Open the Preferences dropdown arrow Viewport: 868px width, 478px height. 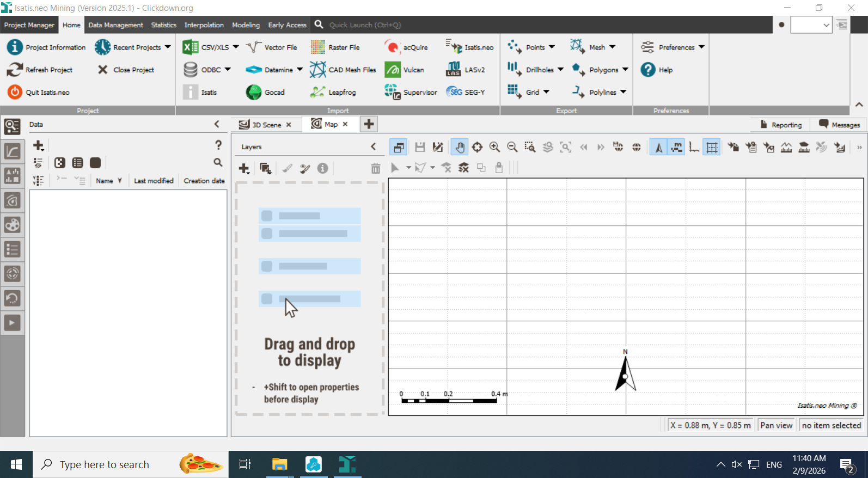pos(701,47)
